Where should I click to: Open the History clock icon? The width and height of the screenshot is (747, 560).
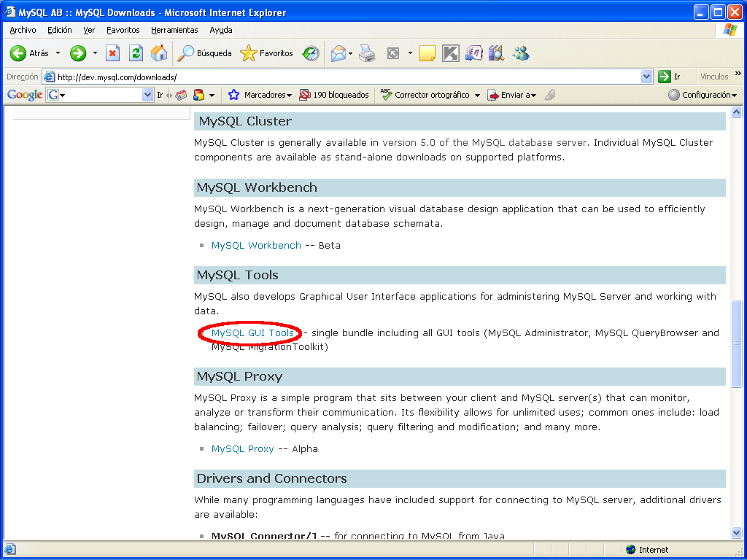[x=311, y=53]
